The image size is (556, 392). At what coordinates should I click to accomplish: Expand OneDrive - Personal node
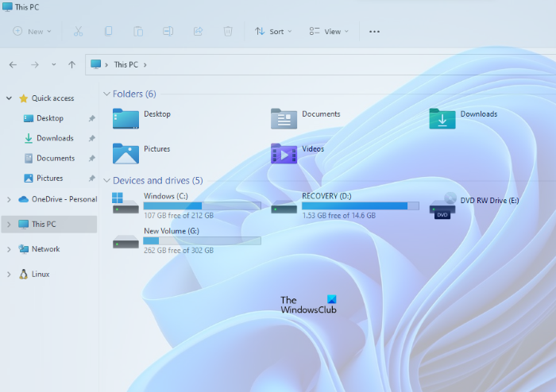click(x=9, y=199)
